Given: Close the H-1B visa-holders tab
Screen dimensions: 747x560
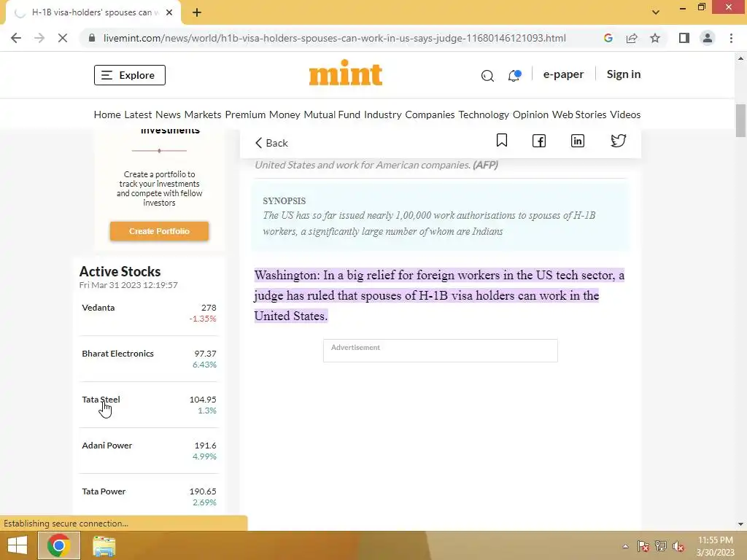Looking at the screenshot, I should (169, 12).
